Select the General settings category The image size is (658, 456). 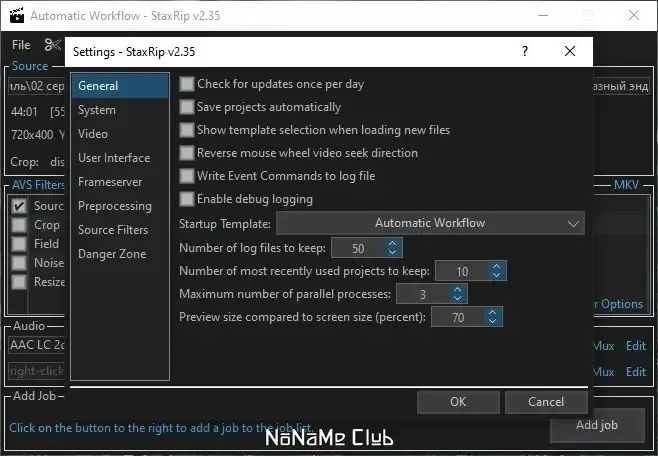point(120,86)
